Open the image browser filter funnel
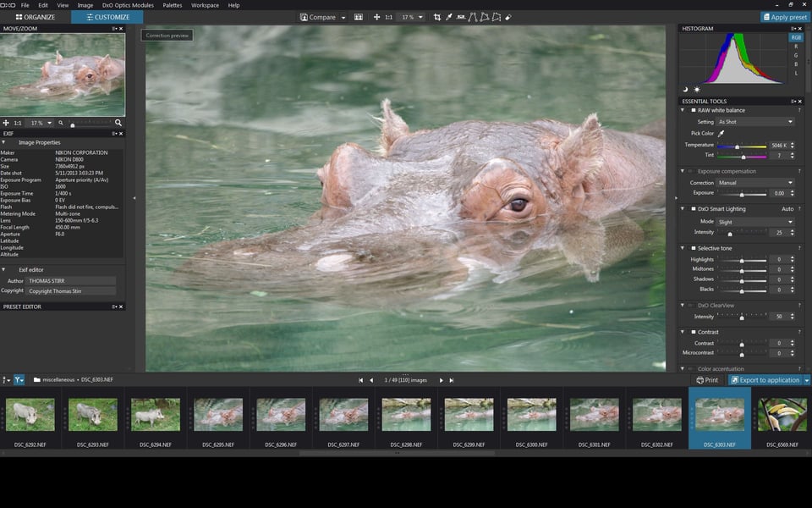This screenshot has height=508, width=812. pyautogui.click(x=19, y=380)
